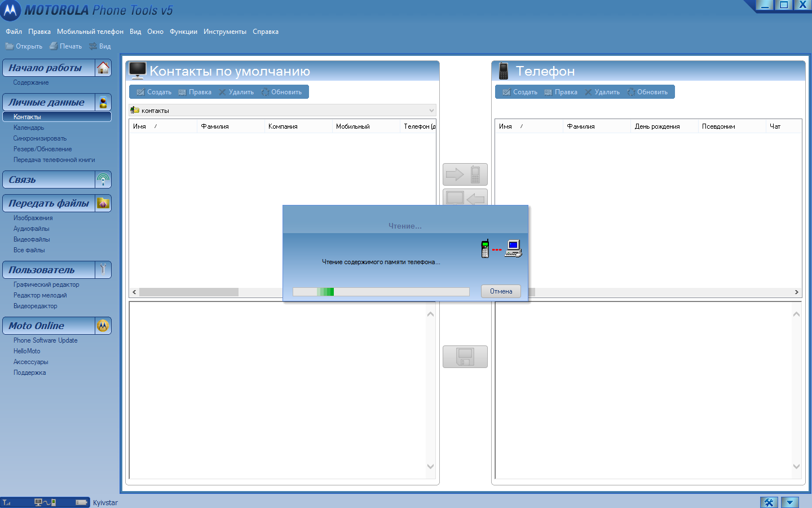Click the down arrow button at bottom right
The width and height of the screenshot is (812, 508).
pos(790,502)
